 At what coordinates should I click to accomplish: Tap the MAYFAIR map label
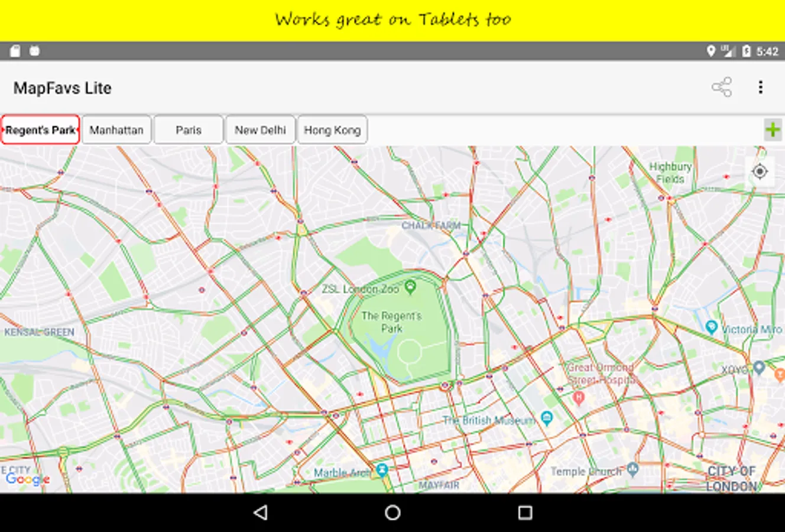pos(439,485)
